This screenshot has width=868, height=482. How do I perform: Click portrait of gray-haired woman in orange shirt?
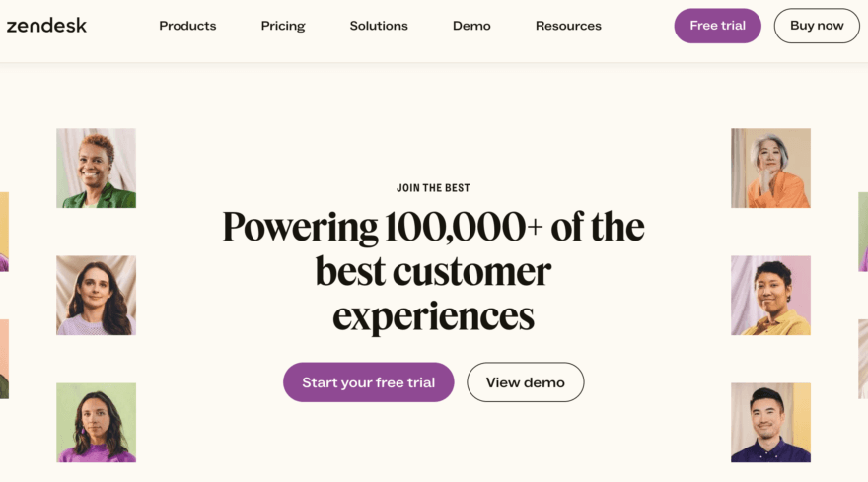pyautogui.click(x=770, y=169)
